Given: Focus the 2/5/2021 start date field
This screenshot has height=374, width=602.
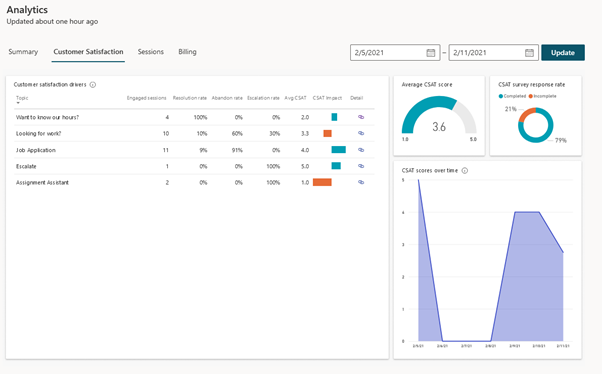Looking at the screenshot, I should 395,53.
